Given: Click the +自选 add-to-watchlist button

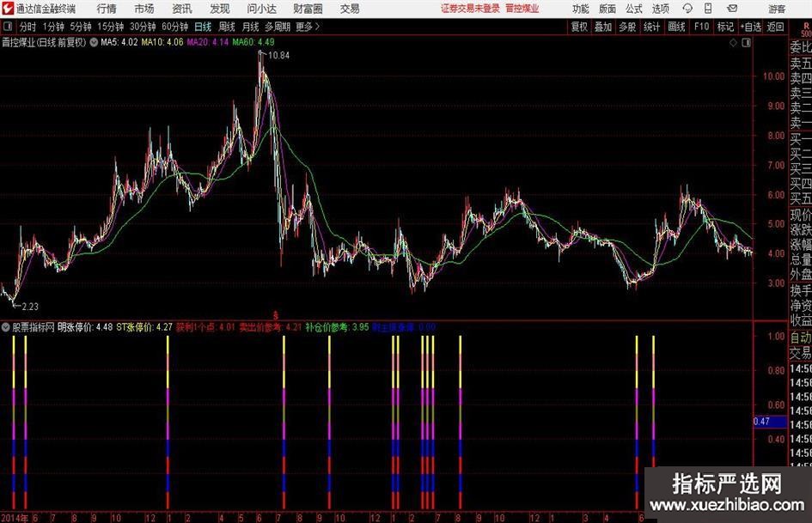Looking at the screenshot, I should click(751, 27).
